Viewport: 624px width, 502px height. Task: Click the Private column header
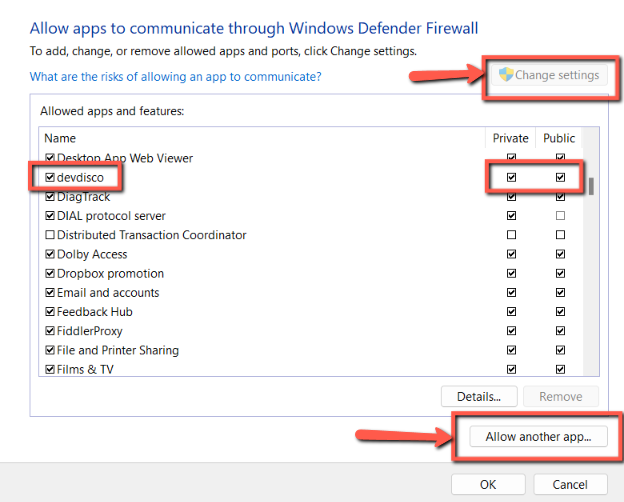pos(511,138)
